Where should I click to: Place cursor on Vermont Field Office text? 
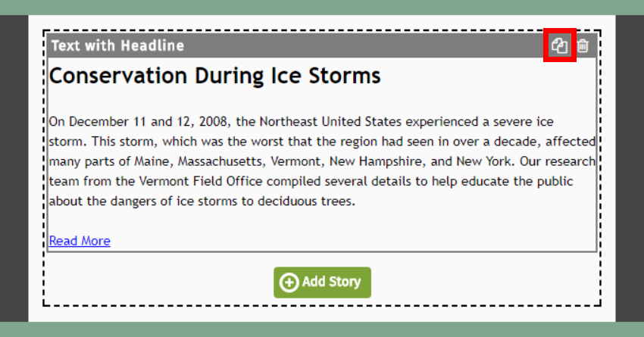pyautogui.click(x=201, y=182)
